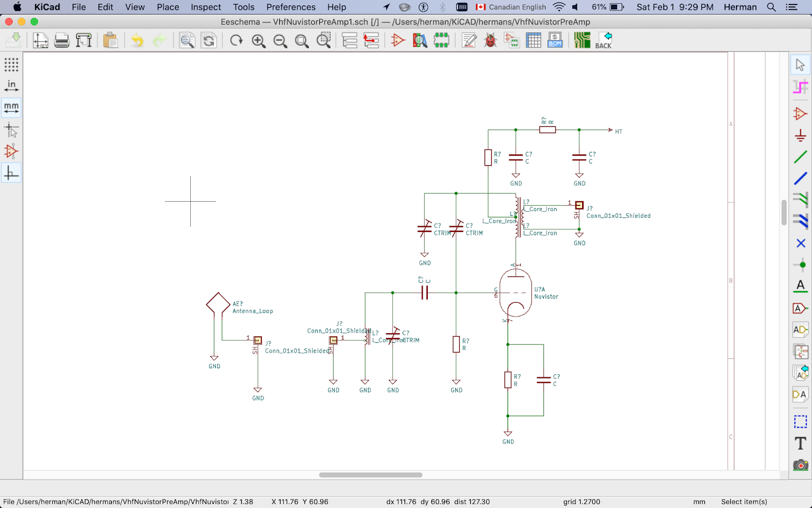Screen dimensions: 812x508
Task: Toggle showing hidden pins
Action: pyautogui.click(x=11, y=151)
